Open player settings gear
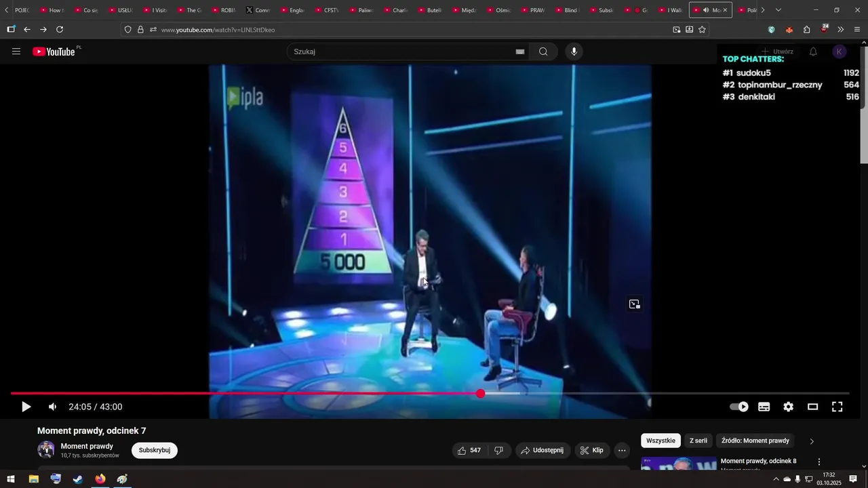 [789, 407]
